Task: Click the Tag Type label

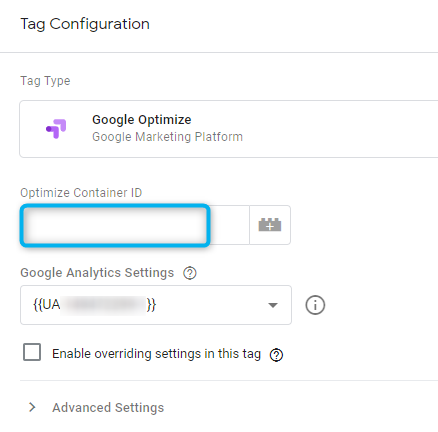Action: tap(45, 81)
